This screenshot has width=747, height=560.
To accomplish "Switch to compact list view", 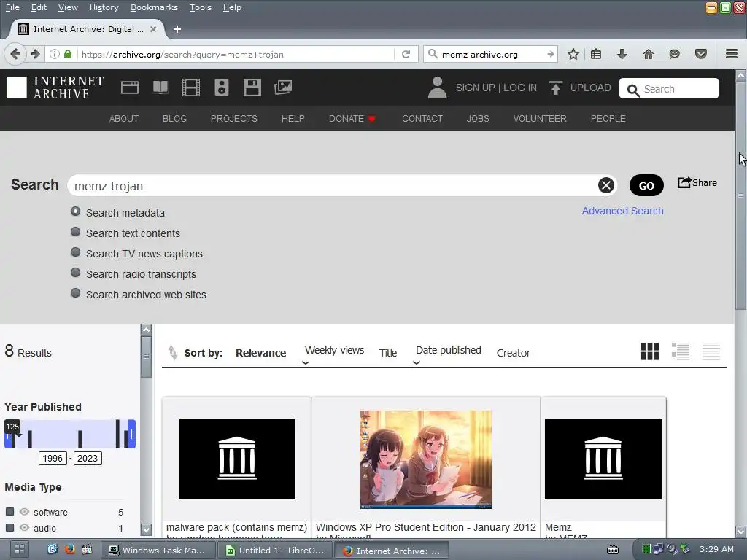I will coord(711,351).
